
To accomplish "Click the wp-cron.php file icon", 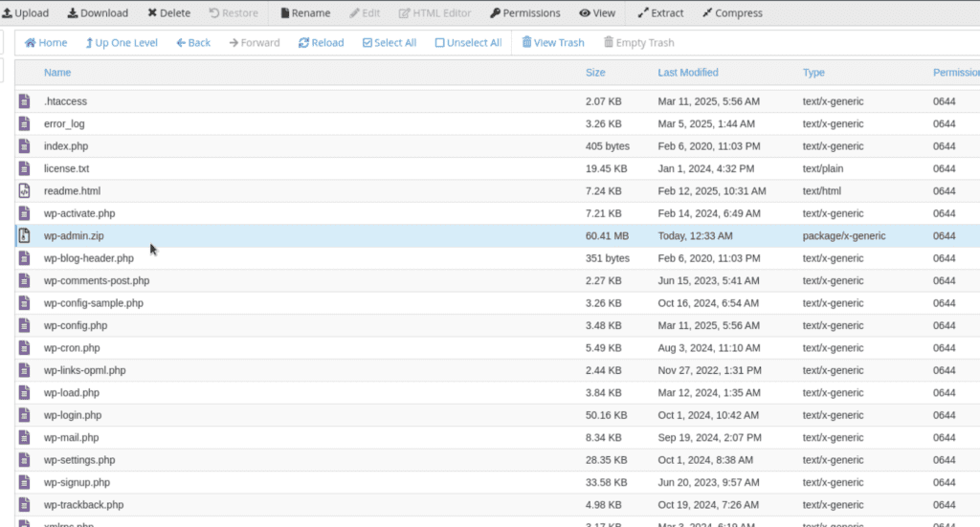I will [x=24, y=348].
